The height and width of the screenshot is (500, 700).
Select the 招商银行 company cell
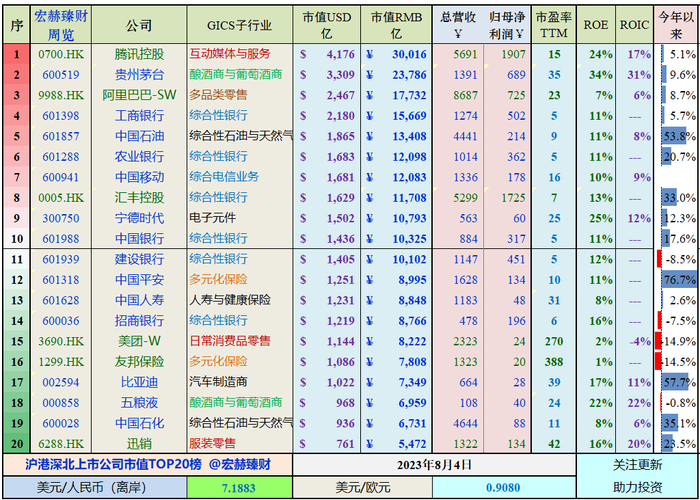pyautogui.click(x=139, y=321)
